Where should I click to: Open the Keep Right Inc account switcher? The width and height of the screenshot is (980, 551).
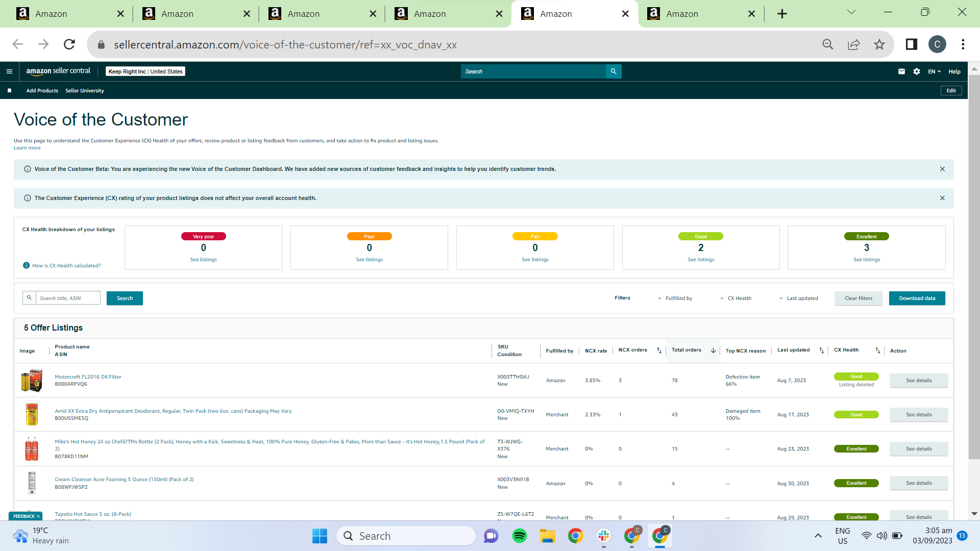[x=145, y=71]
